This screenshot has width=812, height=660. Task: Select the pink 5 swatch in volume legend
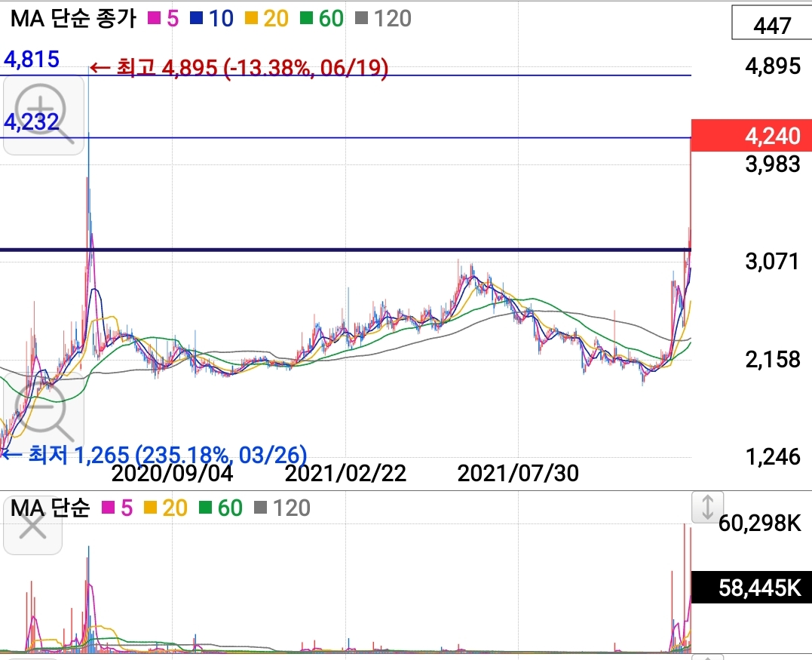click(109, 508)
